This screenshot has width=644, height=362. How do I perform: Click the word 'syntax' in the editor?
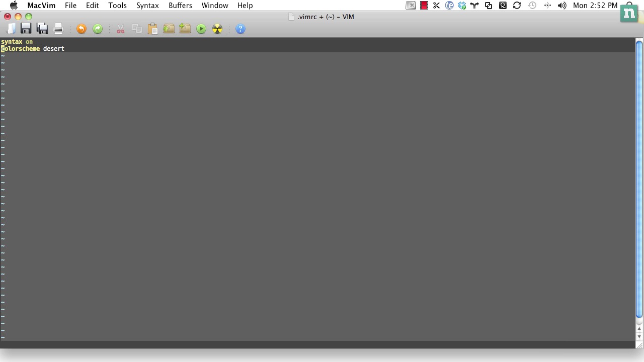tap(12, 42)
